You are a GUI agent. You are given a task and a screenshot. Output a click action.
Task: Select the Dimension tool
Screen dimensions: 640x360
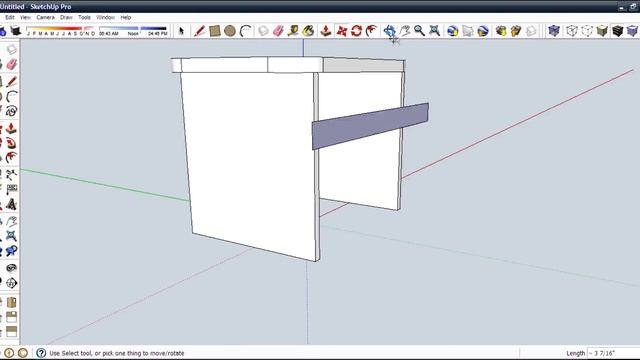11,175
